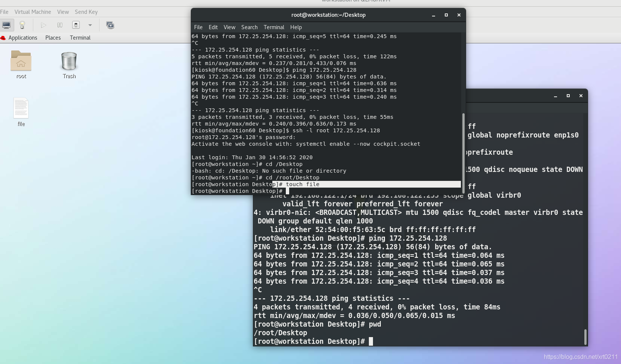Toggle fullscreen console icon in toolbar
Screen dimensions: 621x364
tap(110, 25)
